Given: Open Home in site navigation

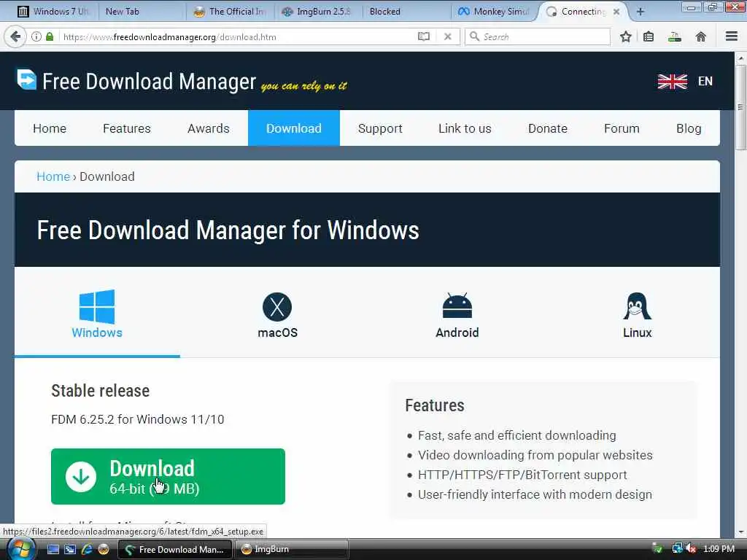Looking at the screenshot, I should tap(50, 128).
